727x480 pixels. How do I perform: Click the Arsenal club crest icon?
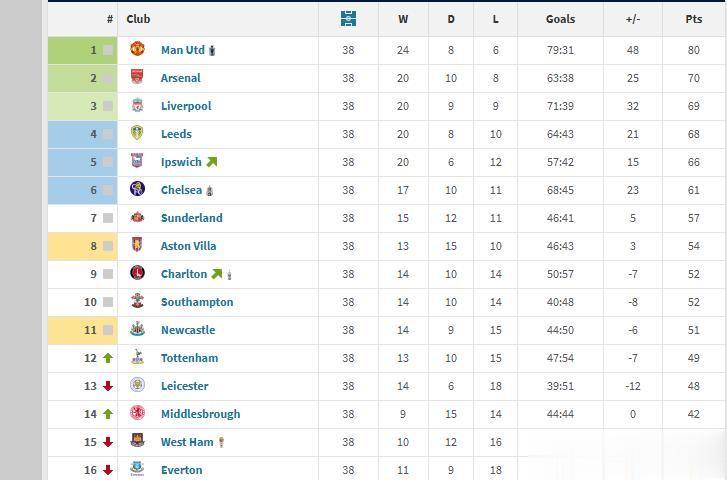(x=137, y=77)
